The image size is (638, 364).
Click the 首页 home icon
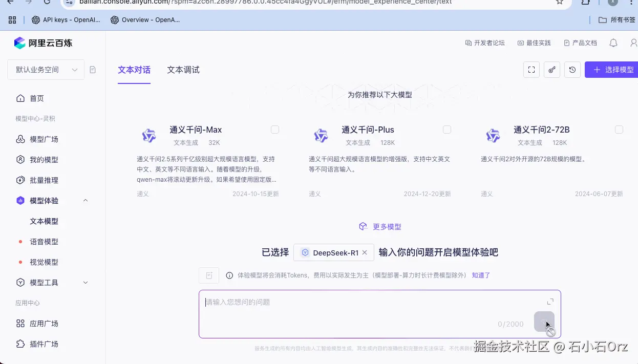tap(20, 98)
